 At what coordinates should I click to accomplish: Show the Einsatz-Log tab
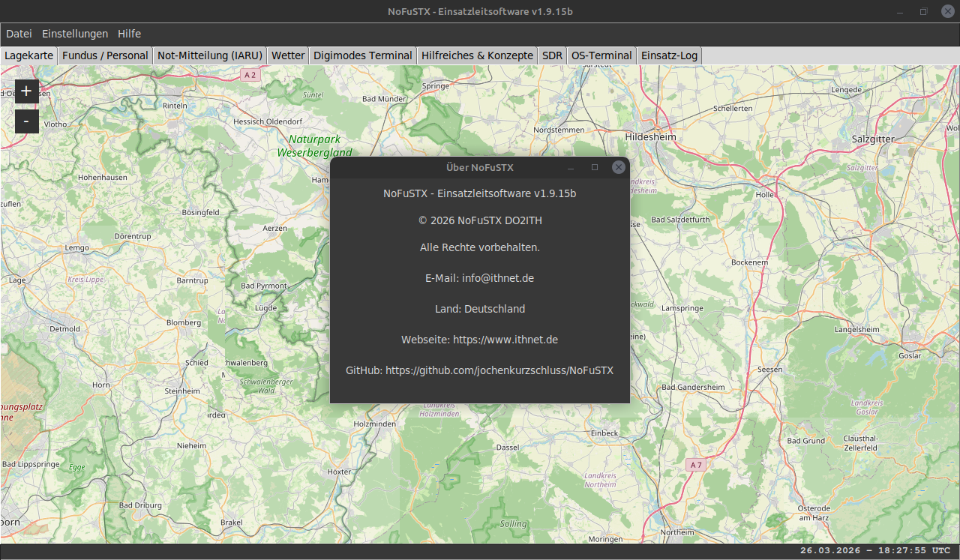[x=669, y=55]
